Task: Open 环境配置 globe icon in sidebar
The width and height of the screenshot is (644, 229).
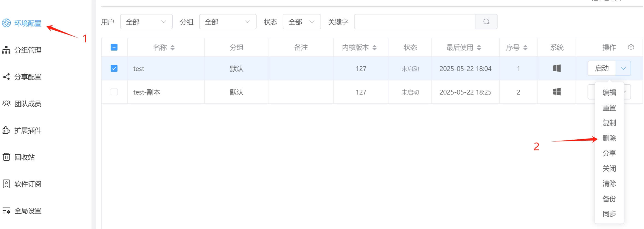Action: click(7, 23)
